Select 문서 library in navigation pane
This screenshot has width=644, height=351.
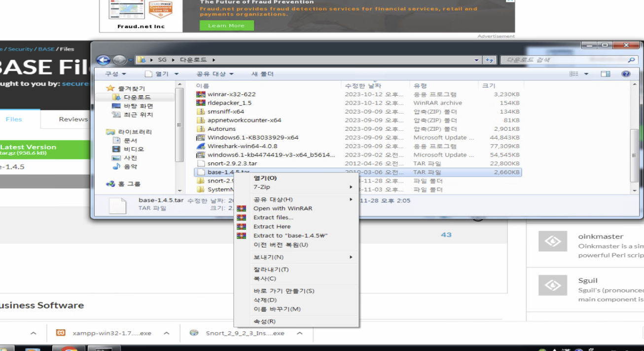[130, 141]
